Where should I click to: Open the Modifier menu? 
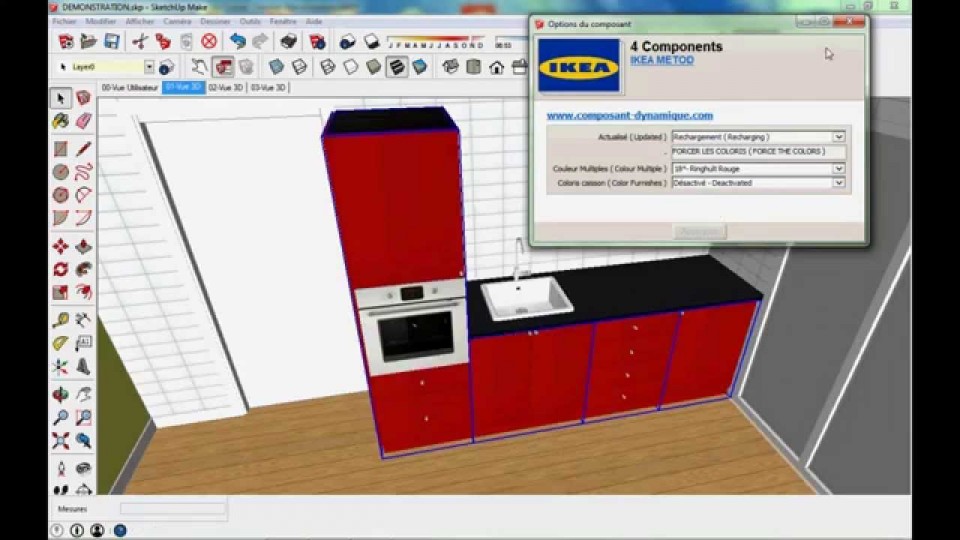click(101, 21)
